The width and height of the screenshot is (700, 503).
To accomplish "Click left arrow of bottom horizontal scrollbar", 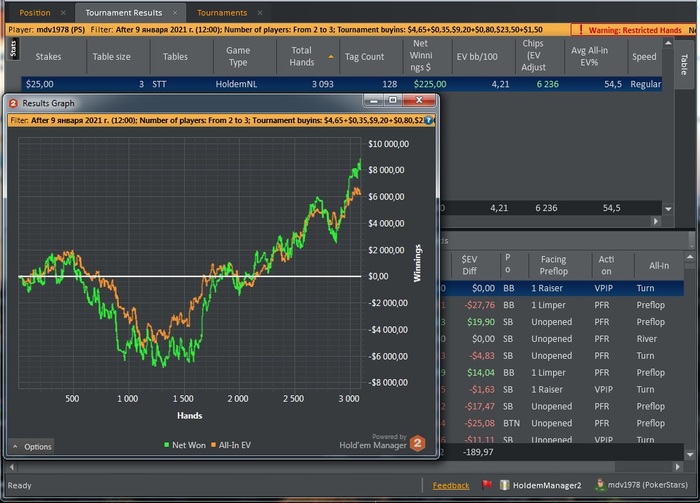I will coord(12,467).
